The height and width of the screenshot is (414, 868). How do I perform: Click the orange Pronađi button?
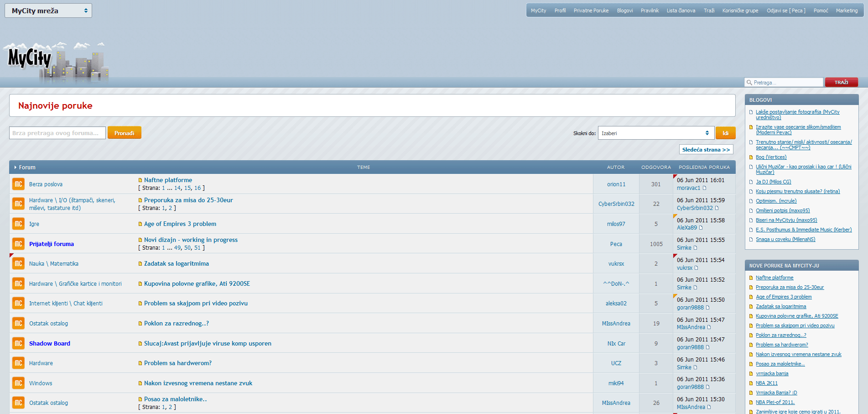(125, 133)
